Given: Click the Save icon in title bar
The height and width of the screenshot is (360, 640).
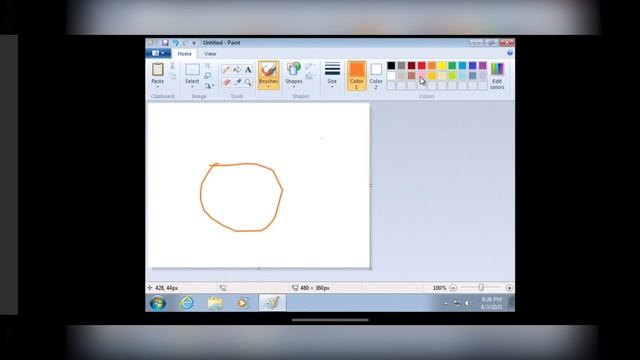Looking at the screenshot, I should point(165,43).
